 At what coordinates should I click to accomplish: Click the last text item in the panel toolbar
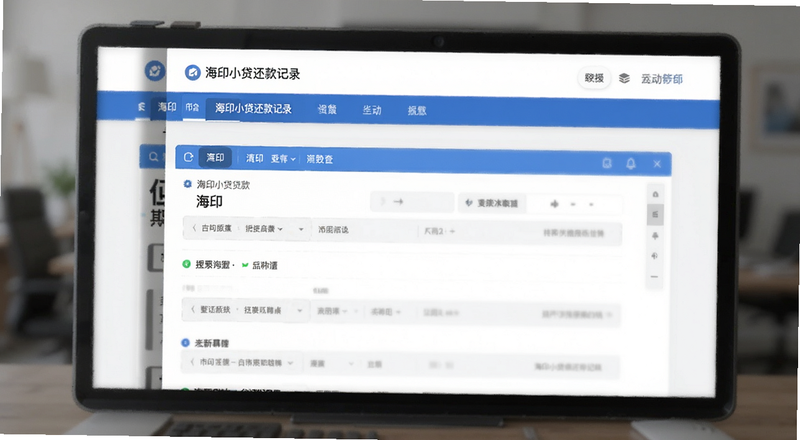[320, 159]
